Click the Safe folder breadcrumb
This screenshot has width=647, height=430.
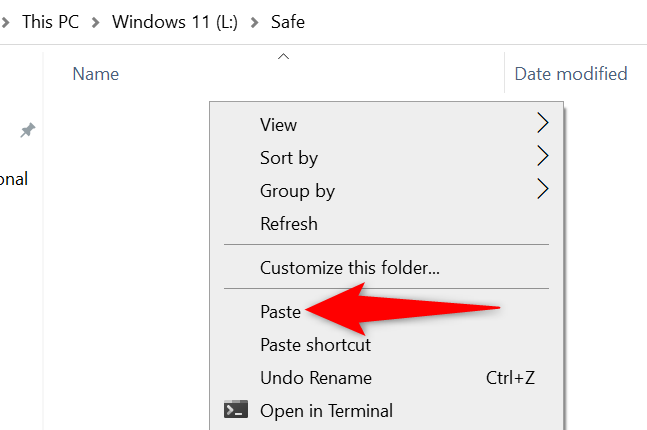[x=286, y=21]
